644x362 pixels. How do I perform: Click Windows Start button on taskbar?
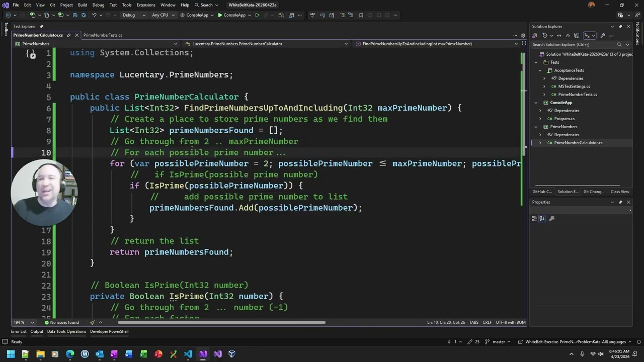tap(11, 354)
